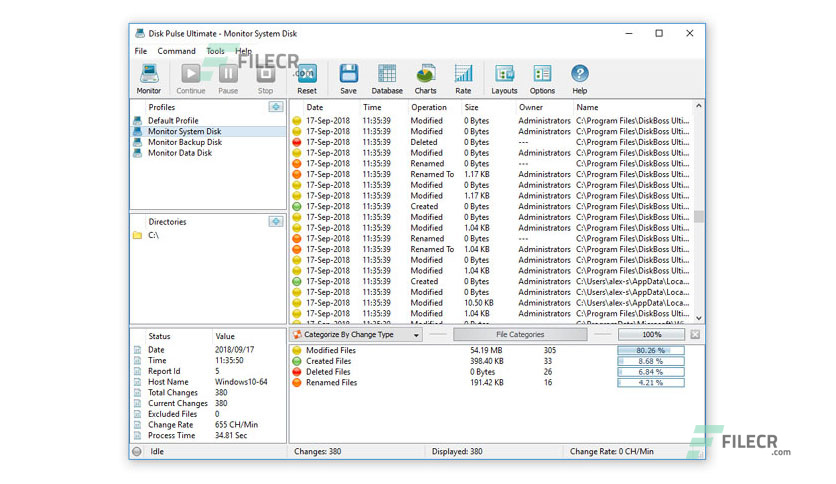The height and width of the screenshot is (484, 836).
Task: Click the change list scrollbar down arrow
Action: 698,318
